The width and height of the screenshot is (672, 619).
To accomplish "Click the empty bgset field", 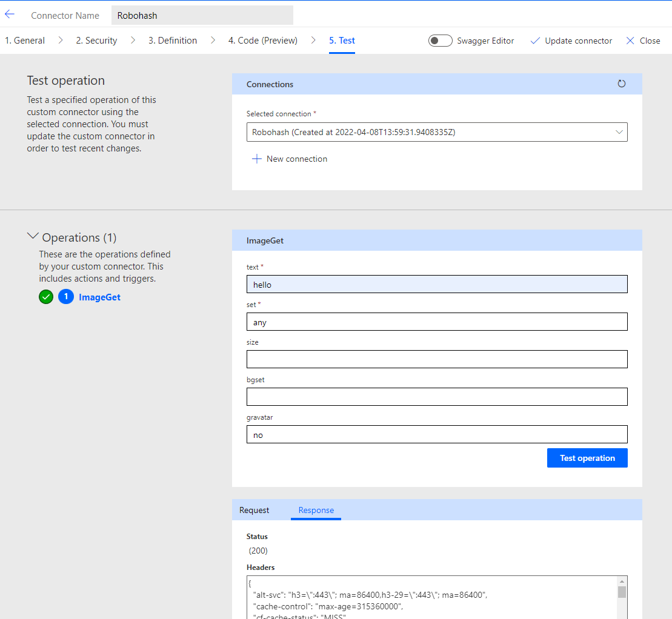I will pos(437,397).
